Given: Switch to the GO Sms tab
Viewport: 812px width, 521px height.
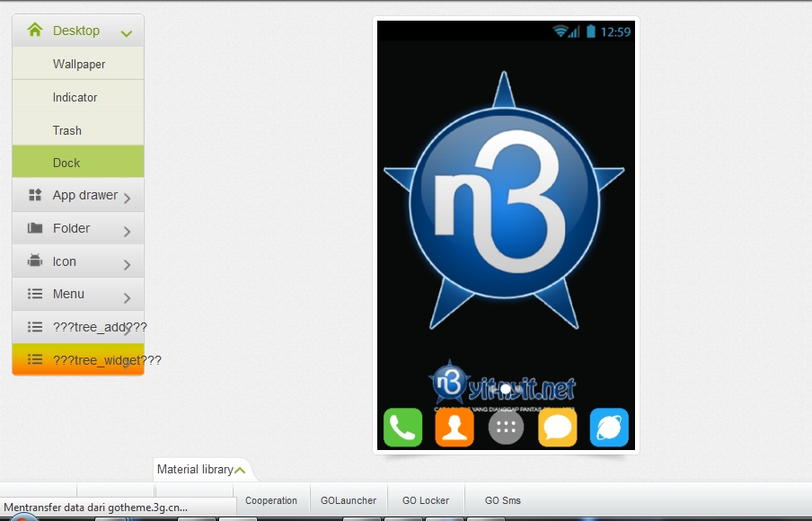Looking at the screenshot, I should [503, 500].
